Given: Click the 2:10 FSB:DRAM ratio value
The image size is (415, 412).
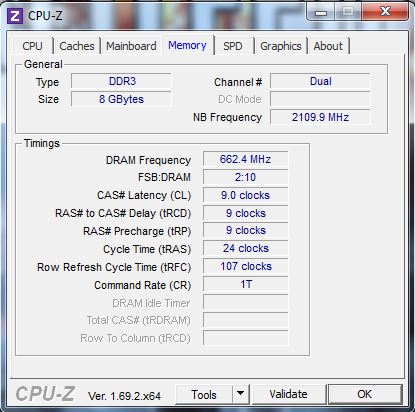Looking at the screenshot, I should tap(246, 177).
